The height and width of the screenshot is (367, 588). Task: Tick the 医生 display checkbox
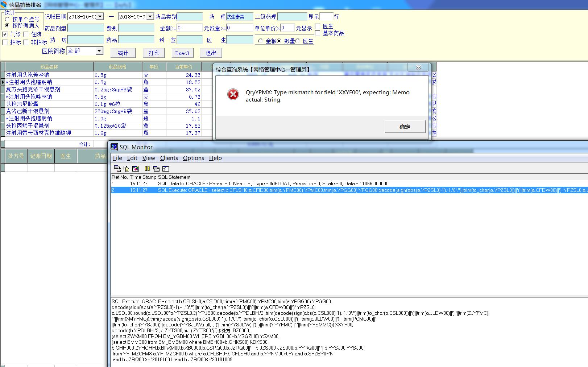click(318, 26)
